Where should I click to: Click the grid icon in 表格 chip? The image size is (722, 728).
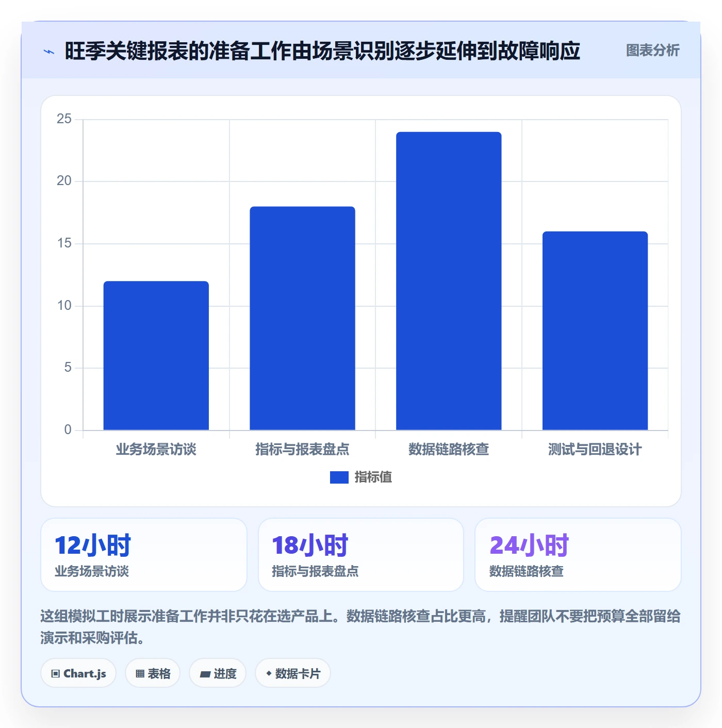coord(140,674)
